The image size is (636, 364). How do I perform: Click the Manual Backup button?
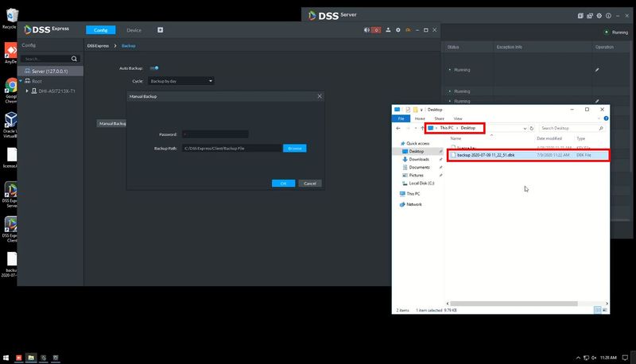[x=112, y=123]
